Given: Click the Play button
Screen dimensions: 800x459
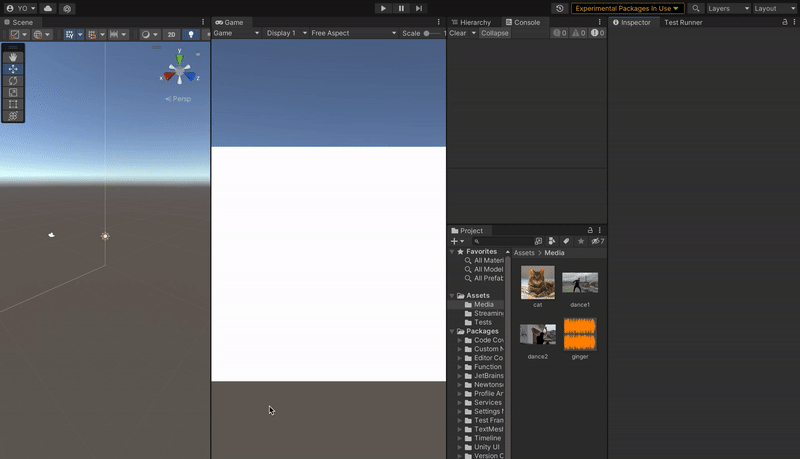Looking at the screenshot, I should point(383,8).
